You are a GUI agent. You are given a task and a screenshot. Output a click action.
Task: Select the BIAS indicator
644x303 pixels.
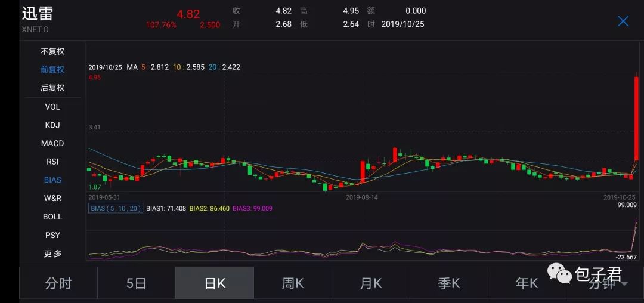(x=52, y=180)
